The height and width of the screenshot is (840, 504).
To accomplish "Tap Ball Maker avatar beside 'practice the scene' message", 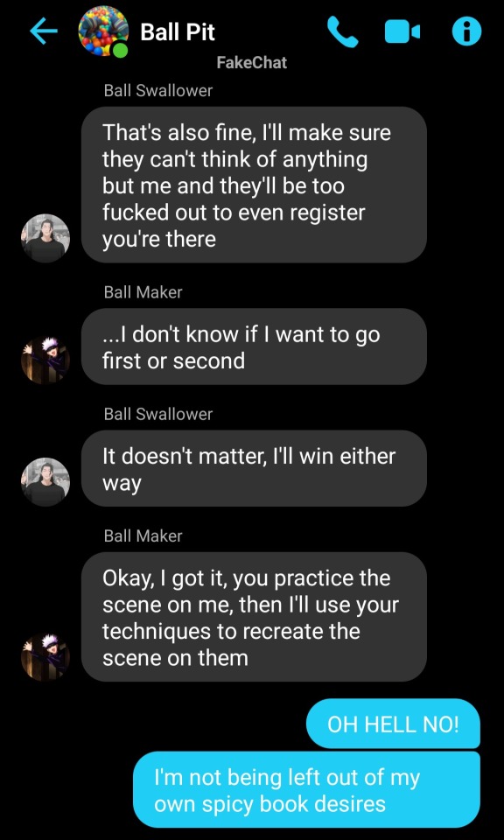I will point(45,657).
